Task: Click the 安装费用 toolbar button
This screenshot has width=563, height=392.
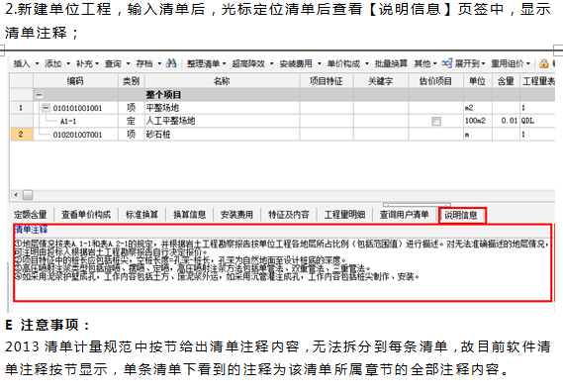Action: click(296, 64)
